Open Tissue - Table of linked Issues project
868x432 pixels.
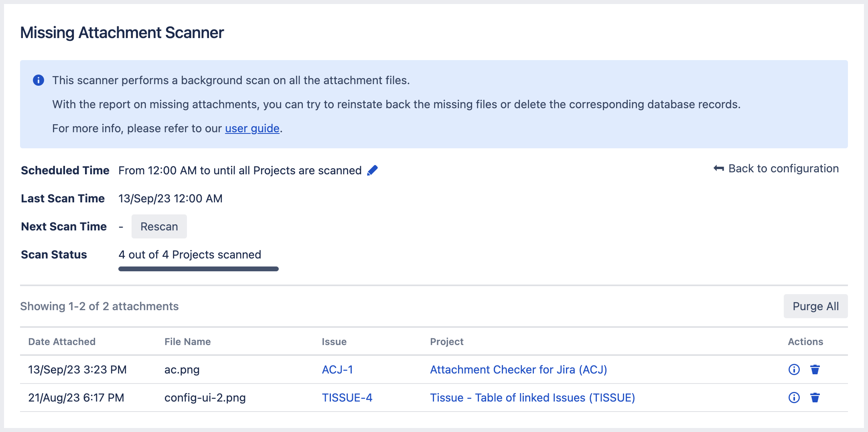click(x=532, y=398)
